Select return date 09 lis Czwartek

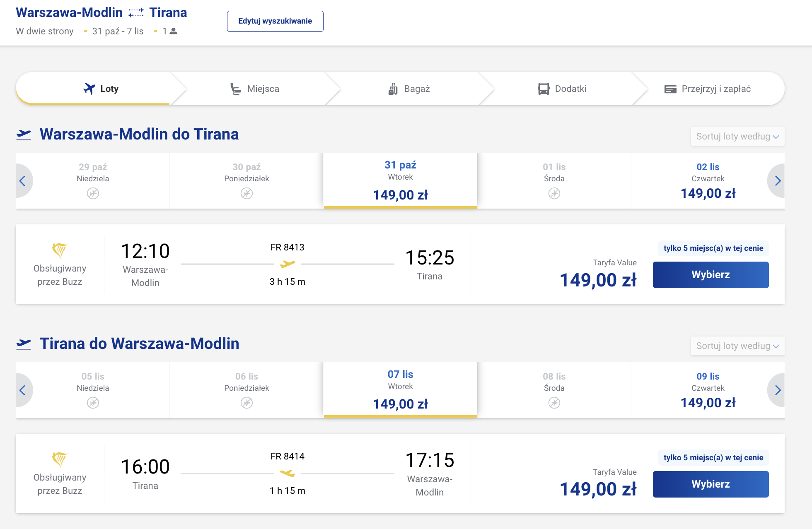[x=708, y=390]
